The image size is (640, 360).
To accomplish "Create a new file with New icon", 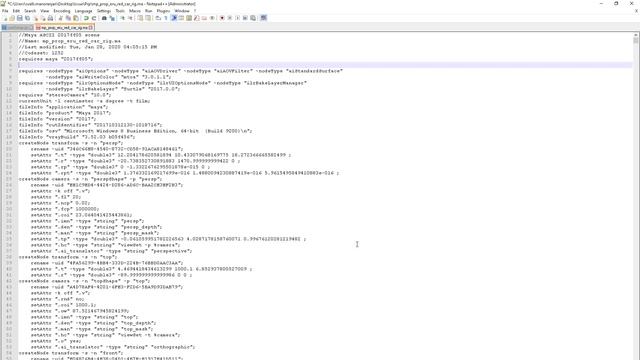I will tap(5, 18).
